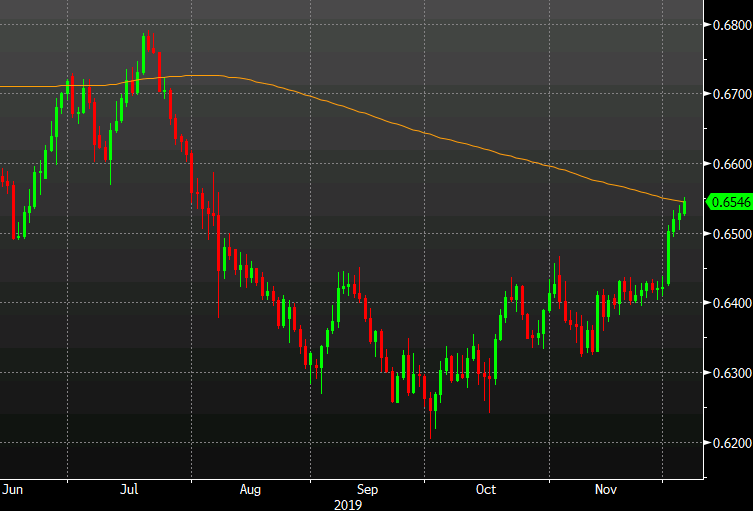This screenshot has height=511, width=753.
Task: Click the 0.6800 price axis label
Action: coord(732,25)
